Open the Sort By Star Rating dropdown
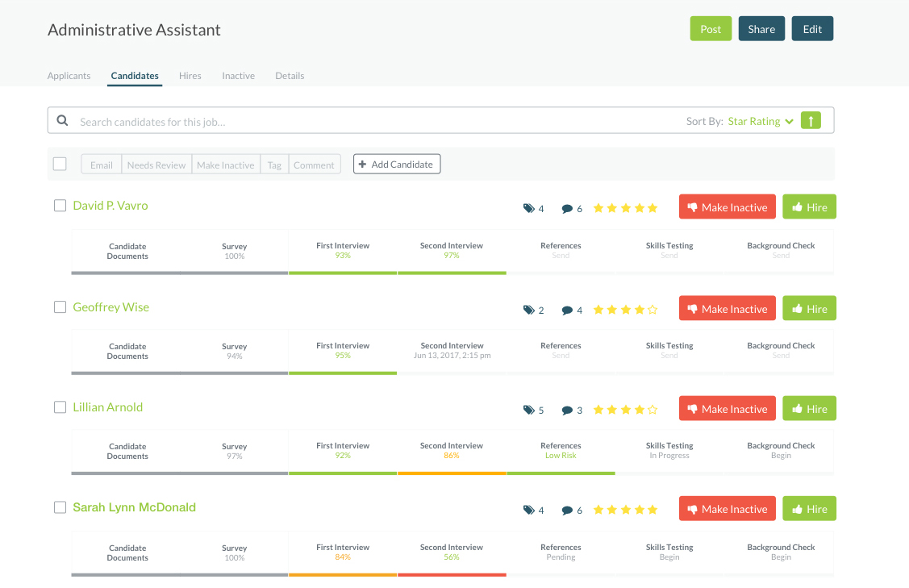Image resolution: width=909 pixels, height=588 pixels. pos(761,121)
